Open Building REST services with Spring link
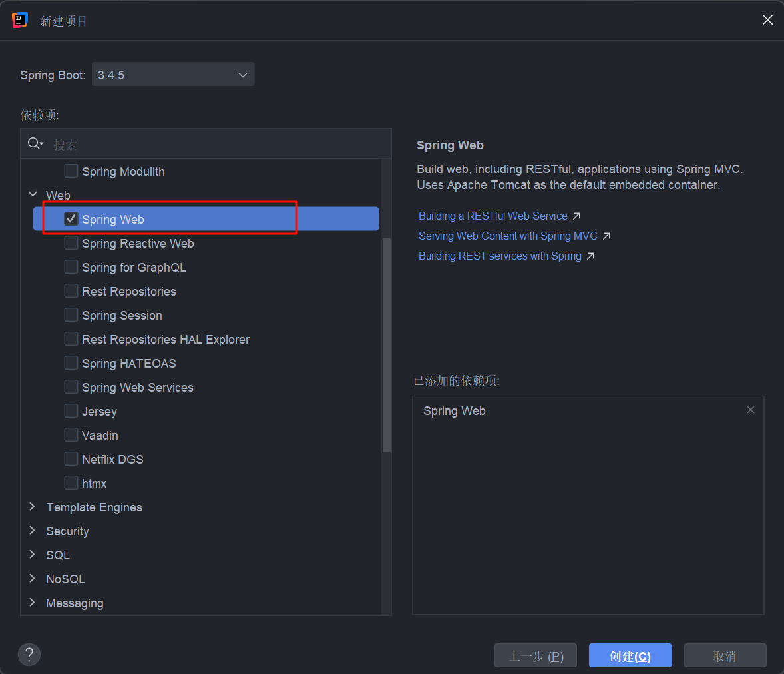784x674 pixels. pyautogui.click(x=500, y=256)
